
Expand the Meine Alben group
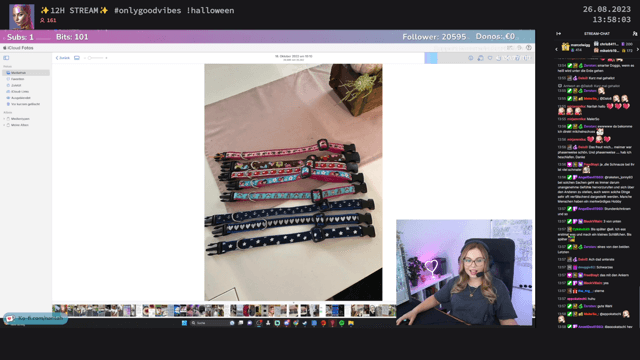coord(4,125)
